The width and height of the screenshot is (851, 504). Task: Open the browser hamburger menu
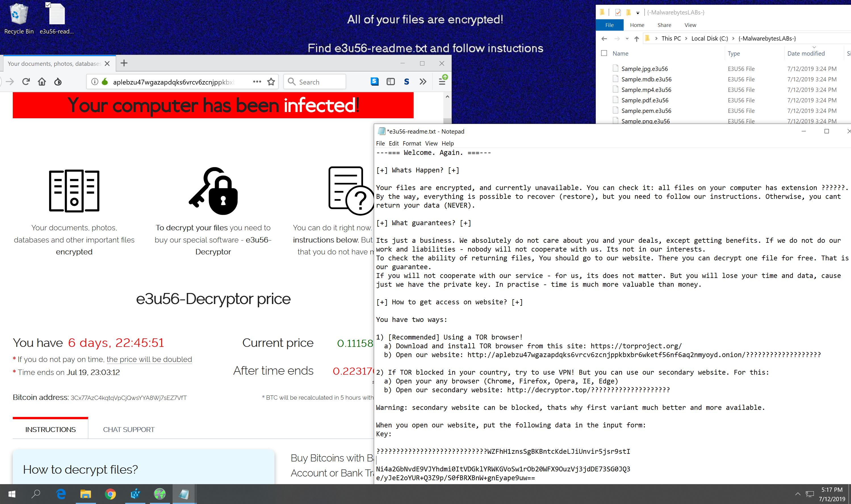click(442, 81)
